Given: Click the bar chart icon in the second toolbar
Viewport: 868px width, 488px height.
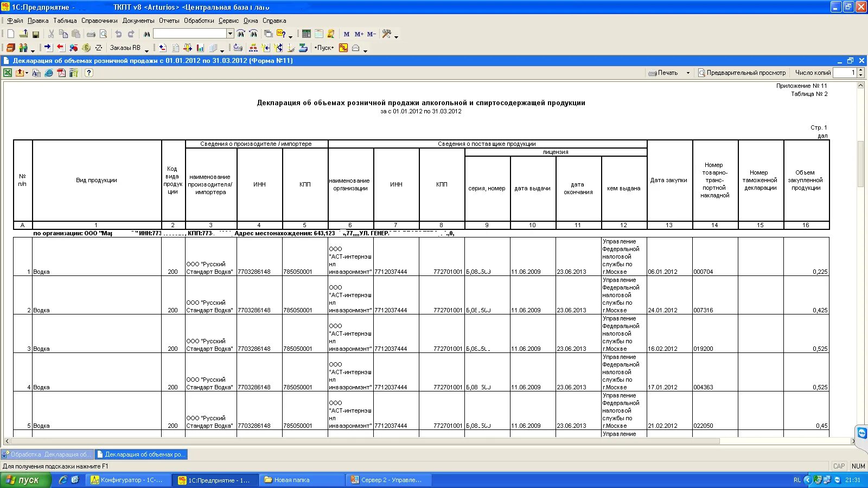Looking at the screenshot, I should pyautogui.click(x=200, y=48).
